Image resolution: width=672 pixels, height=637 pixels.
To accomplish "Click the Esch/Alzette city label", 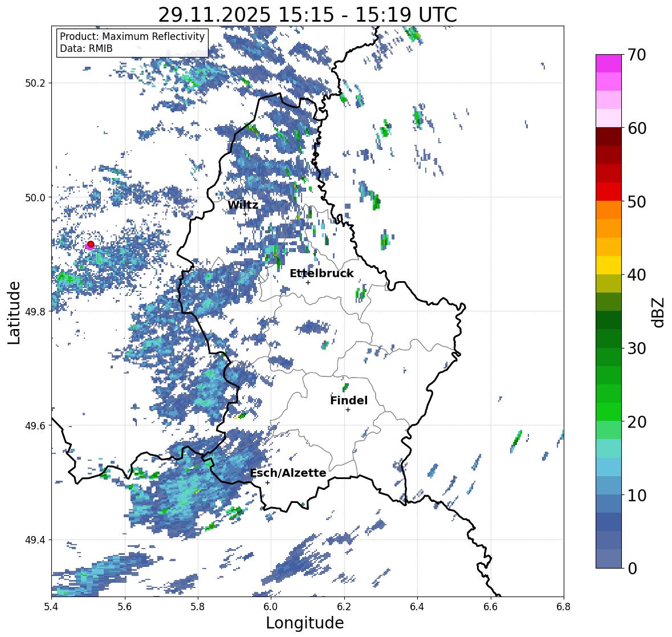I will click(288, 473).
